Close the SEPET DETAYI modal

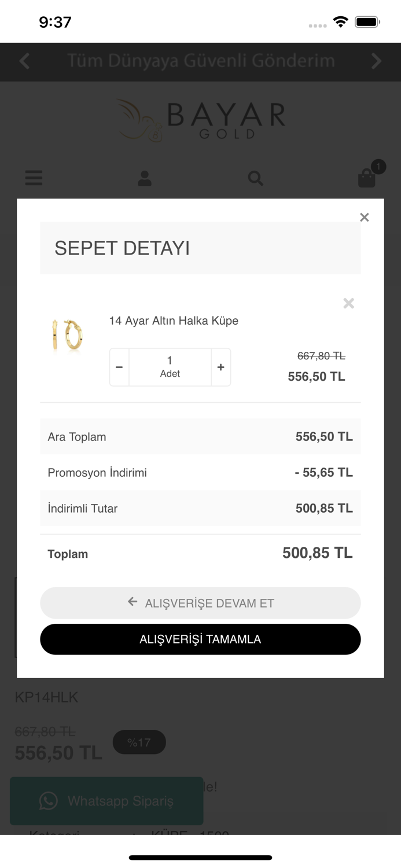coord(365,218)
